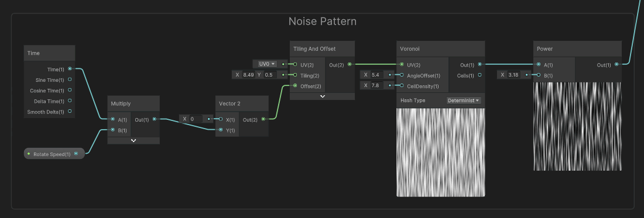Viewport: 644px width, 218px height.
Task: Select the Noise Pattern group title
Action: (323, 21)
